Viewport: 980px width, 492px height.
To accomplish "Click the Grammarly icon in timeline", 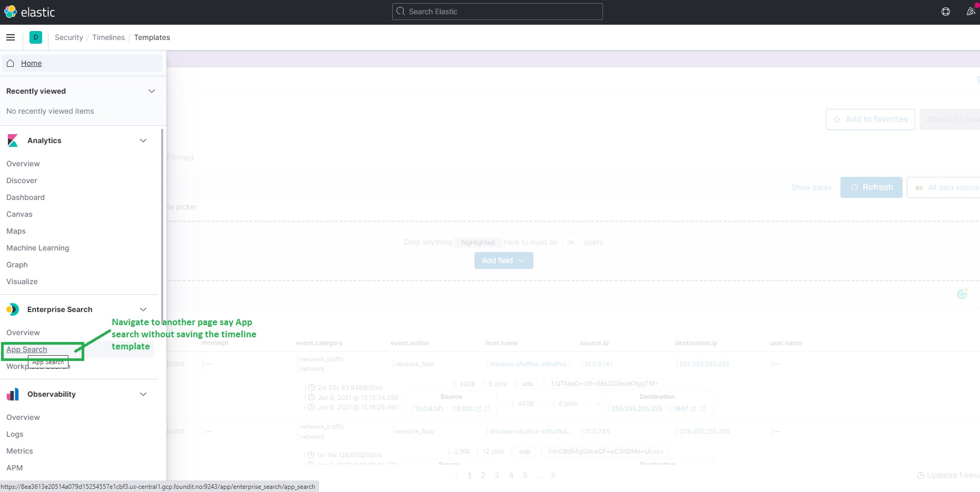I will [x=963, y=294].
